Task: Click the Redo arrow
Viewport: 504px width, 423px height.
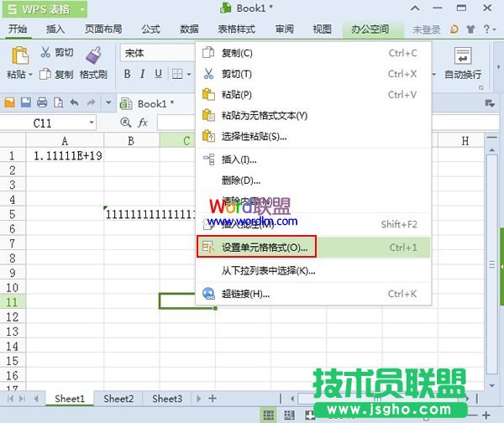Action: [92, 102]
